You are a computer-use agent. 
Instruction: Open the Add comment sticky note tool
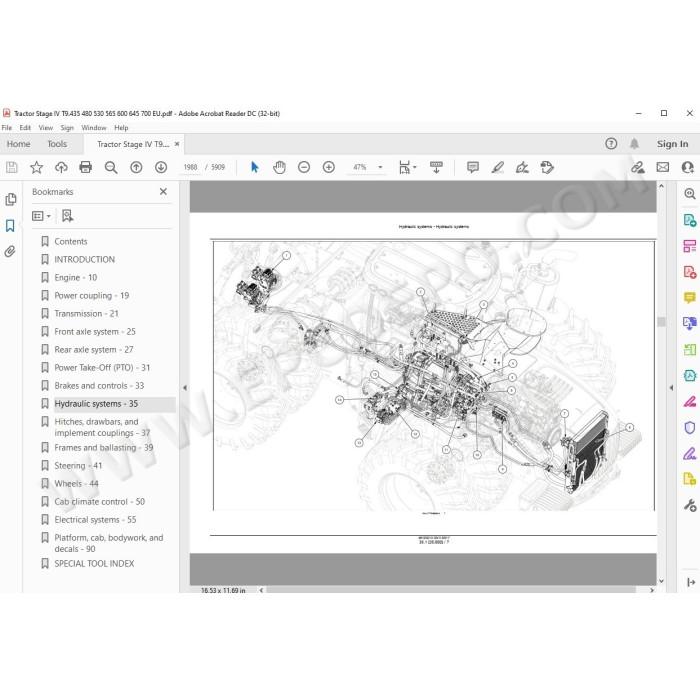pyautogui.click(x=472, y=167)
